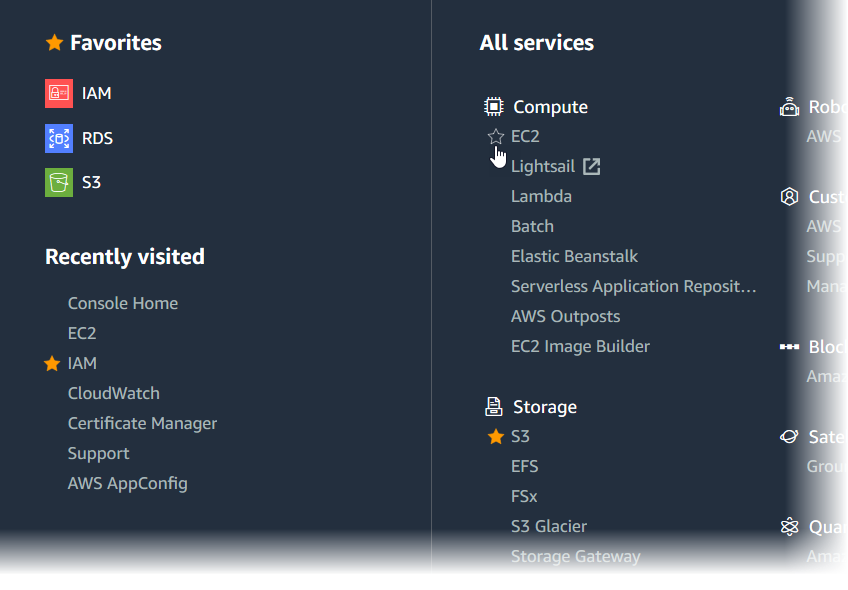
Task: Select Storage Gateway under Storage
Action: (x=575, y=557)
